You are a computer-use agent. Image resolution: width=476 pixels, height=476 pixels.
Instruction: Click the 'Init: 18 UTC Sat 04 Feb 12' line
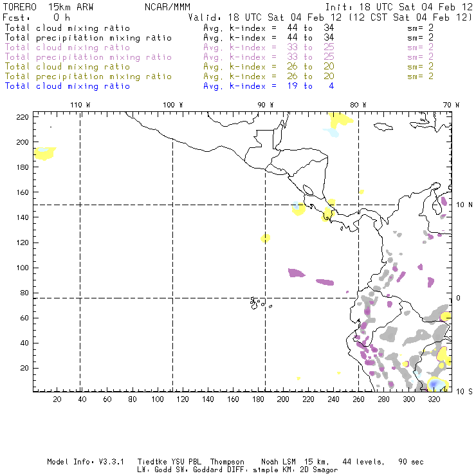coord(399,7)
